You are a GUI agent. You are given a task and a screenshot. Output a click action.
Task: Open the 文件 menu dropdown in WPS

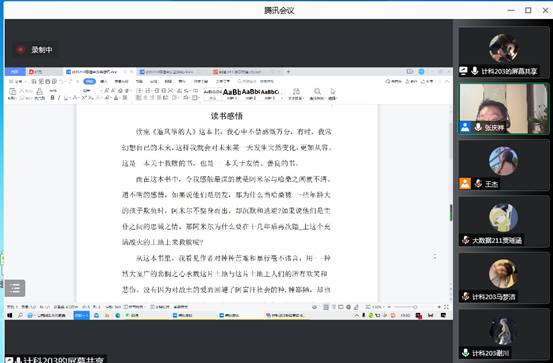point(17,81)
